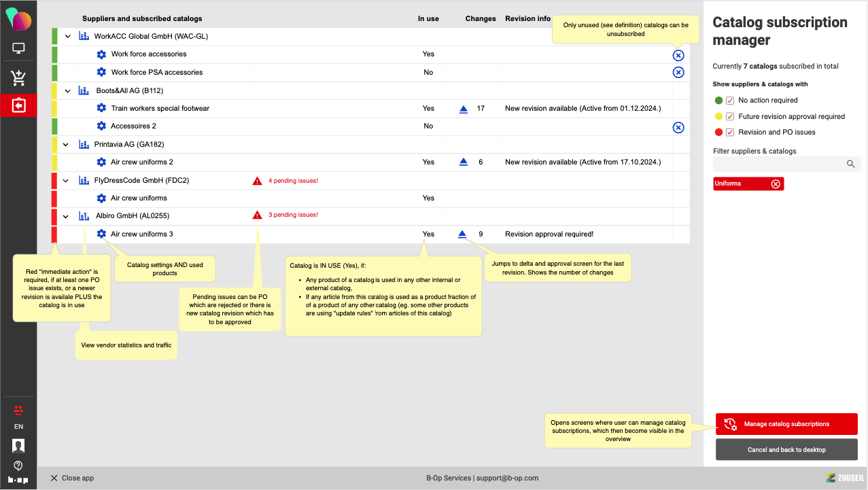Collapse the WorkACC Global GmbH supplier row
This screenshot has width=868, height=490.
tap(67, 37)
